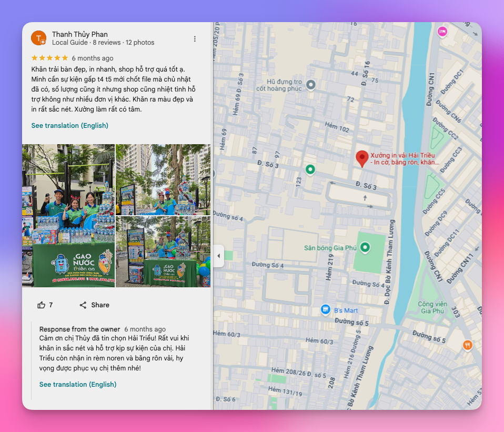Image resolution: width=504 pixels, height=432 pixels.
Task: Click the reviewer name Thanh Thủy Phan
Action: tap(80, 34)
